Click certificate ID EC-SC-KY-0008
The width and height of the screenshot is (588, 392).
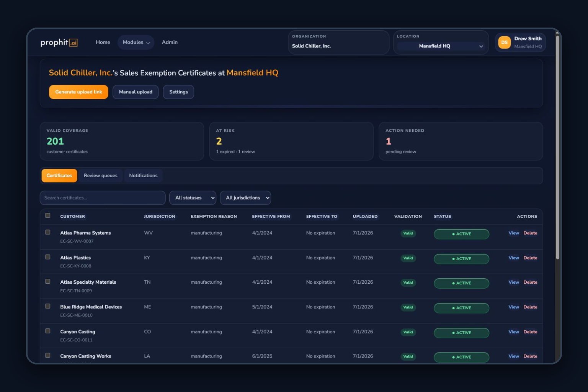pos(76,266)
